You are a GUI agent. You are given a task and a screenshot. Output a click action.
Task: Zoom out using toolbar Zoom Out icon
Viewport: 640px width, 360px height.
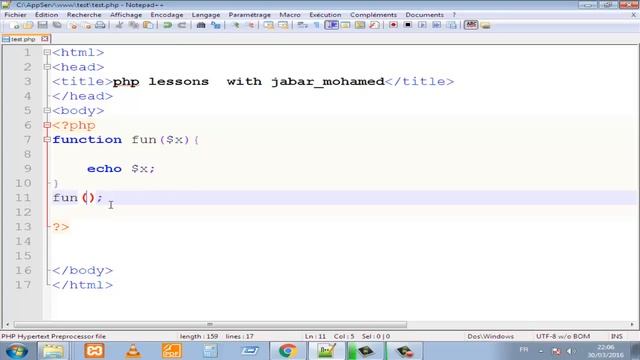coord(250,25)
